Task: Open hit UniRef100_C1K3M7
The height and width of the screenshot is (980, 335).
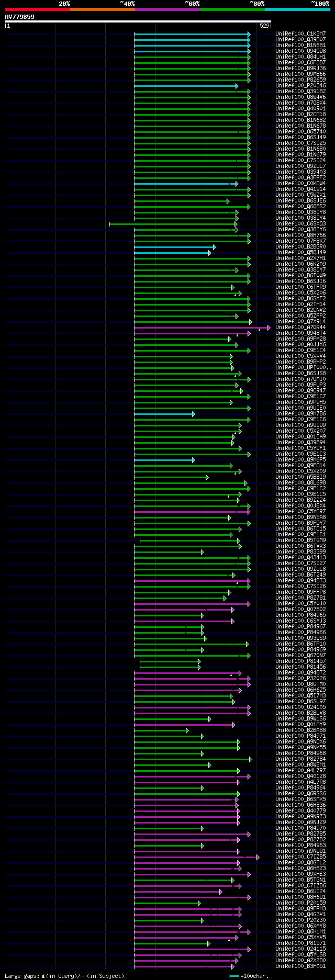Action: click(300, 34)
